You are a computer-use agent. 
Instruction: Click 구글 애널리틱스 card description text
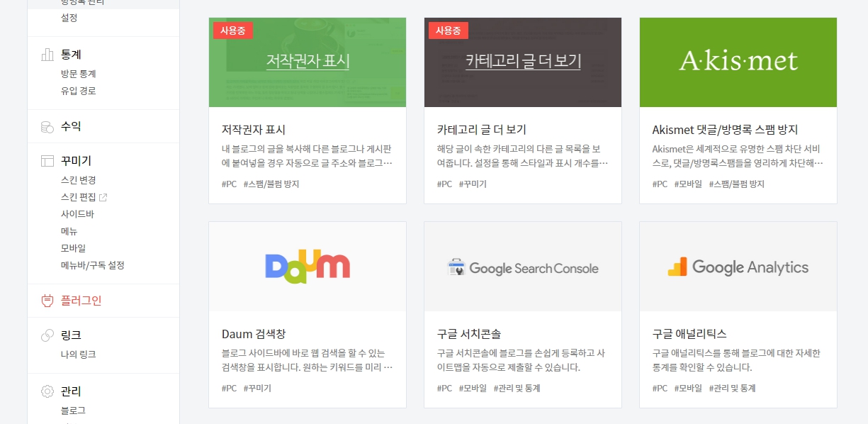pos(736,360)
